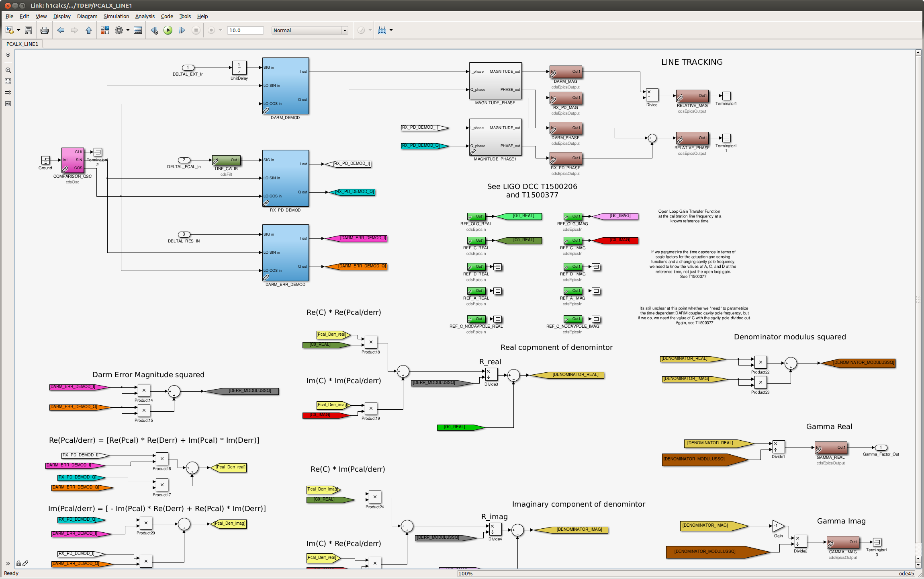Open the Library Browser icon

click(x=105, y=30)
